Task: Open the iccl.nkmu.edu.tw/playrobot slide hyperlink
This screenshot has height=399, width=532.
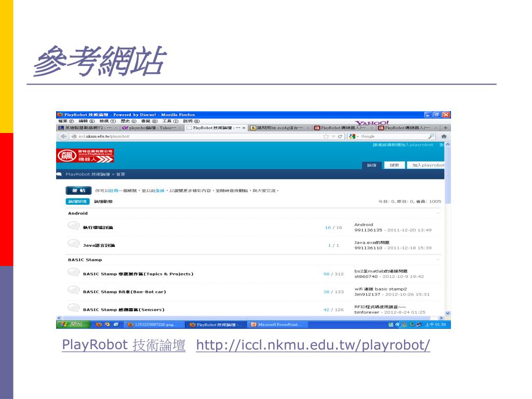Action: pos(313,345)
